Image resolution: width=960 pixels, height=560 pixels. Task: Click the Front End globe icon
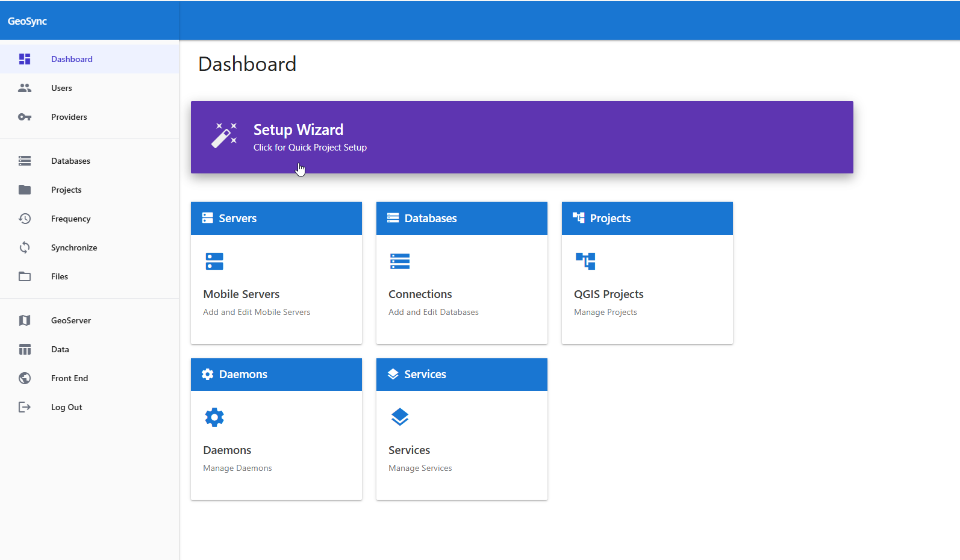click(x=25, y=378)
